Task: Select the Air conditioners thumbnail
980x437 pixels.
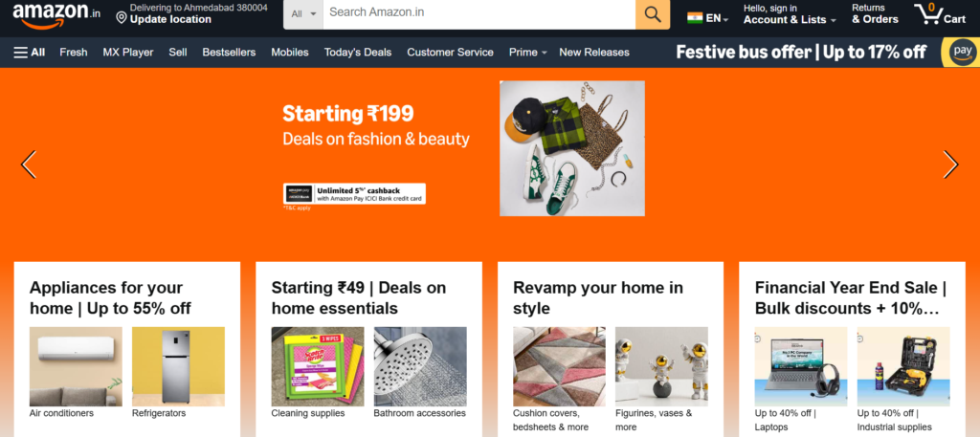Action: click(x=76, y=373)
